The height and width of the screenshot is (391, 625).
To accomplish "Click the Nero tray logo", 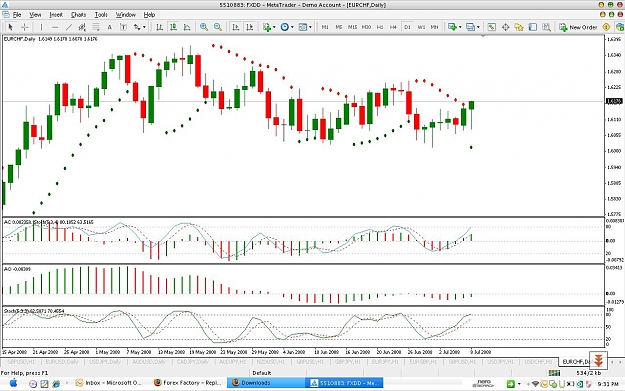I will pos(483,383).
